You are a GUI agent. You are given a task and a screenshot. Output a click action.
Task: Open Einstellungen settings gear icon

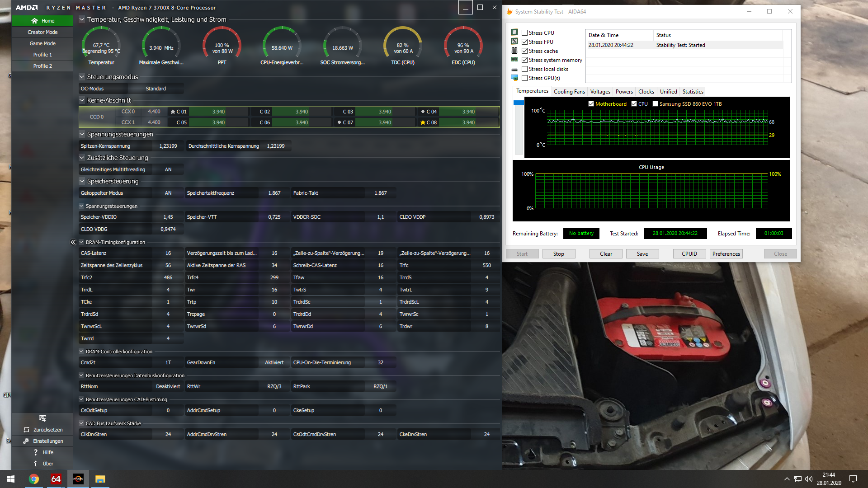(x=26, y=441)
